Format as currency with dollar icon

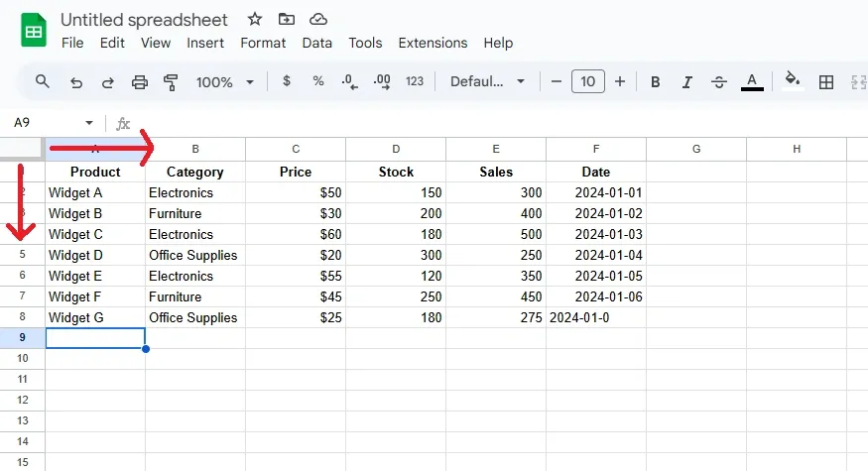pos(287,81)
